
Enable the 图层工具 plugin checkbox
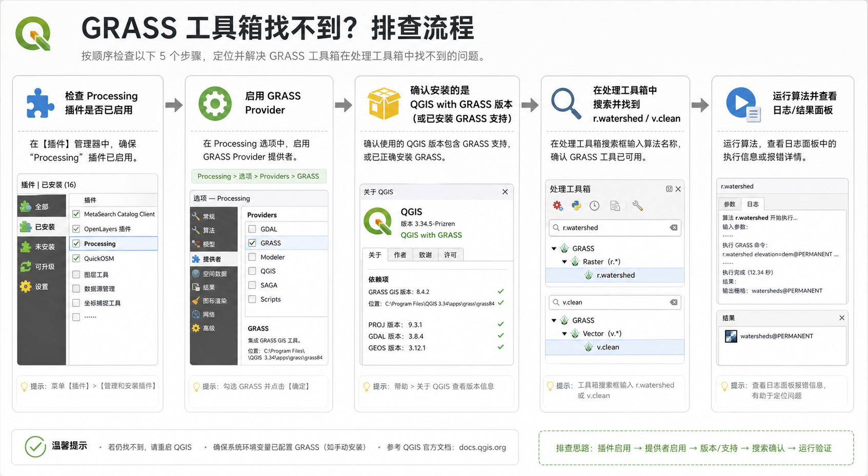pos(76,274)
